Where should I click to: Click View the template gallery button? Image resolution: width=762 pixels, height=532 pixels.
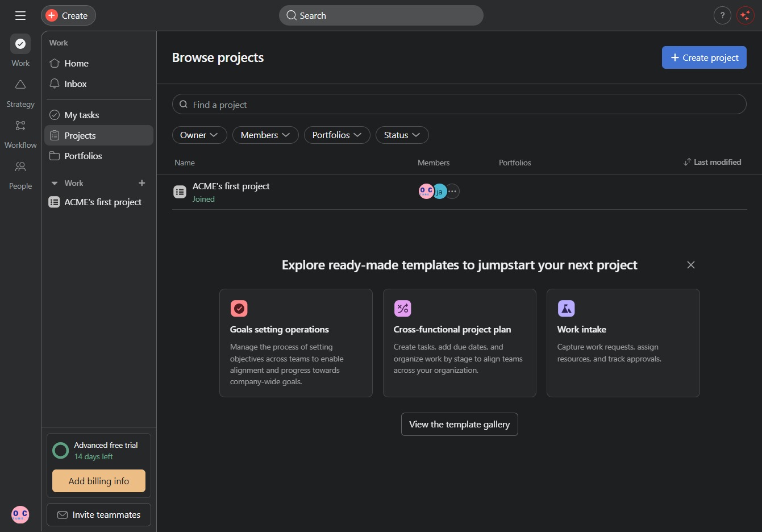(460, 424)
